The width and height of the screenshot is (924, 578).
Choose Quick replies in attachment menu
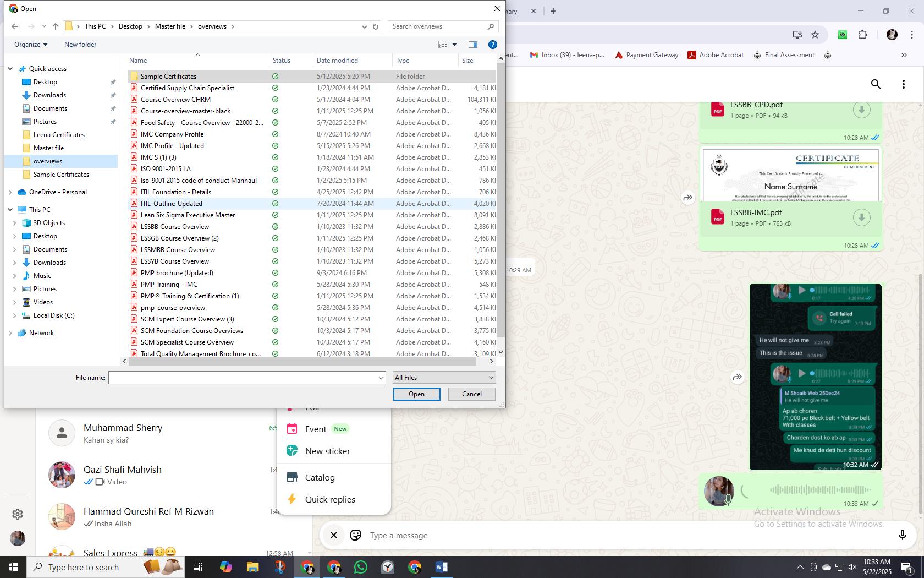click(334, 499)
